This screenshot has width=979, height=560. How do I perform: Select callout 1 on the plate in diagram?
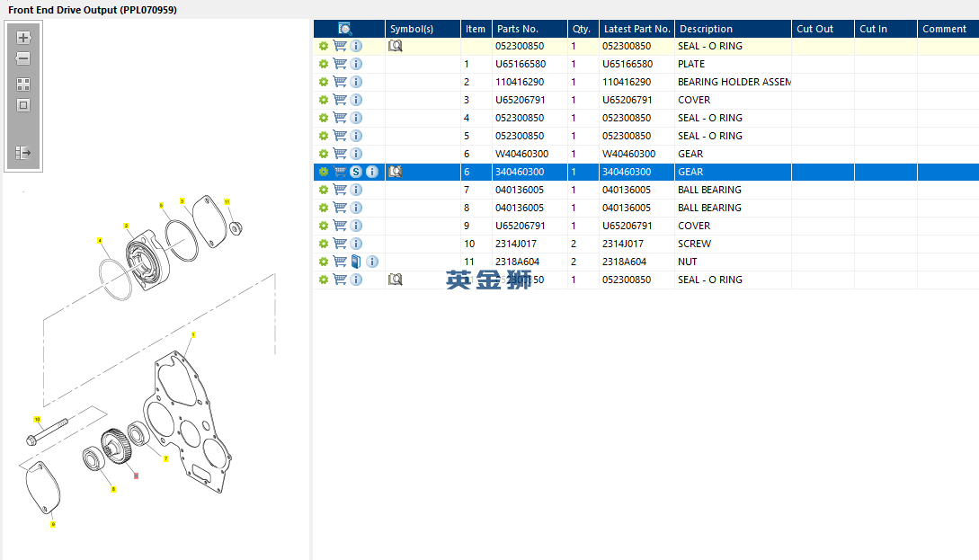tap(193, 335)
